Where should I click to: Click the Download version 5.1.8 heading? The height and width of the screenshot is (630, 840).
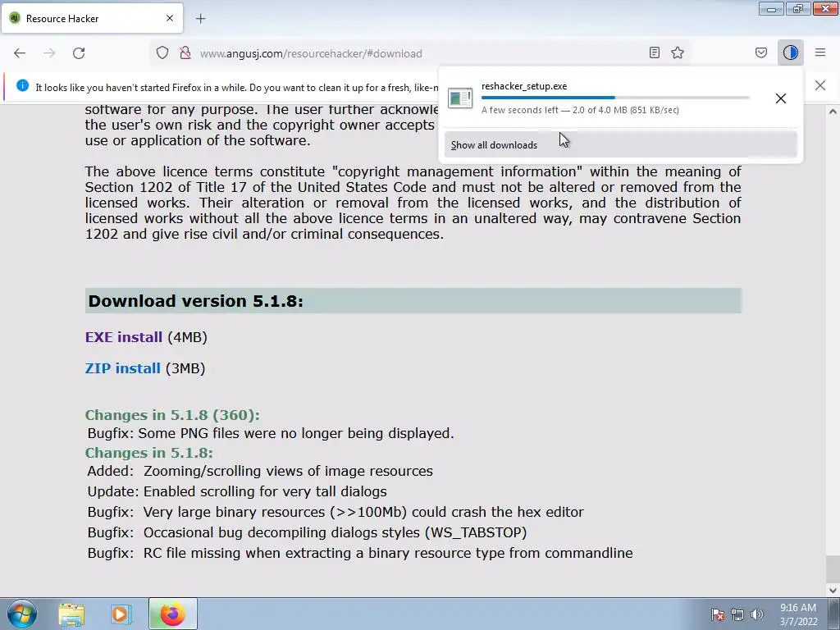point(413,301)
